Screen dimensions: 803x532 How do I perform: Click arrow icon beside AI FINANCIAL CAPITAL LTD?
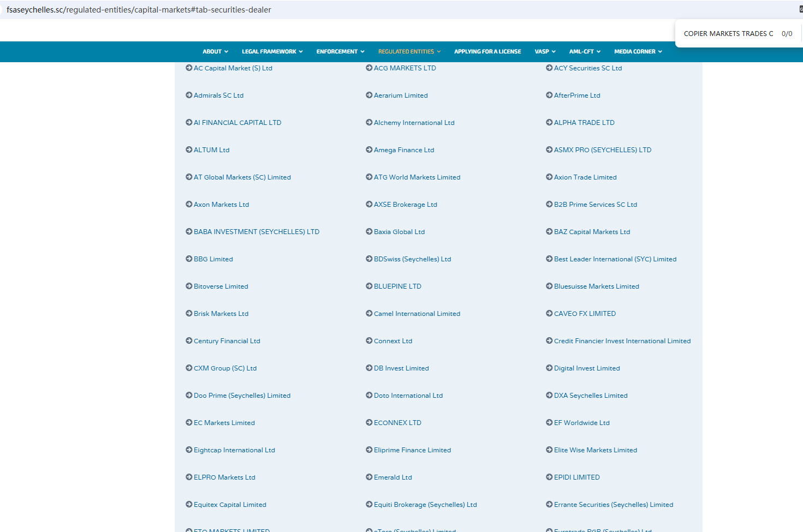click(x=189, y=123)
